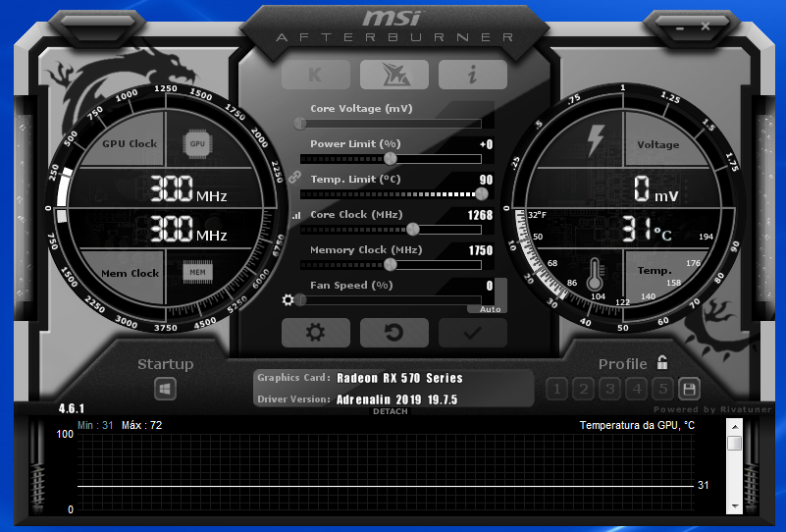The height and width of the screenshot is (532, 786).
Task: Toggle the Windows startup icon
Action: tap(166, 389)
